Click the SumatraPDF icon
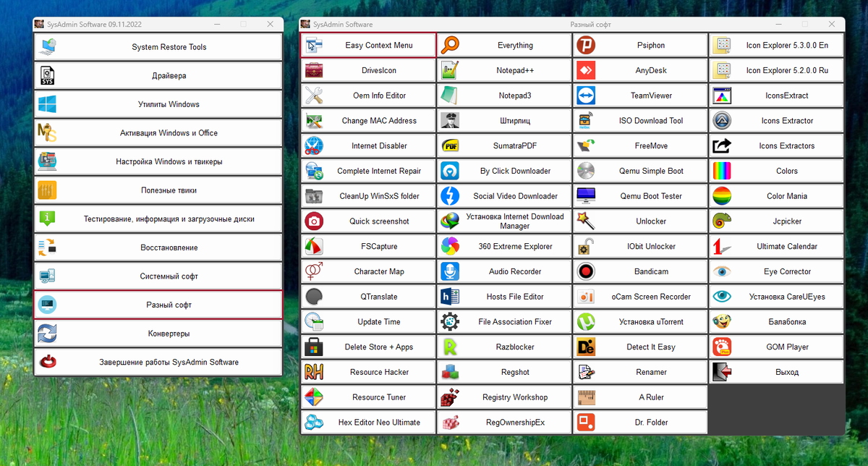This screenshot has width=868, height=466. [450, 145]
